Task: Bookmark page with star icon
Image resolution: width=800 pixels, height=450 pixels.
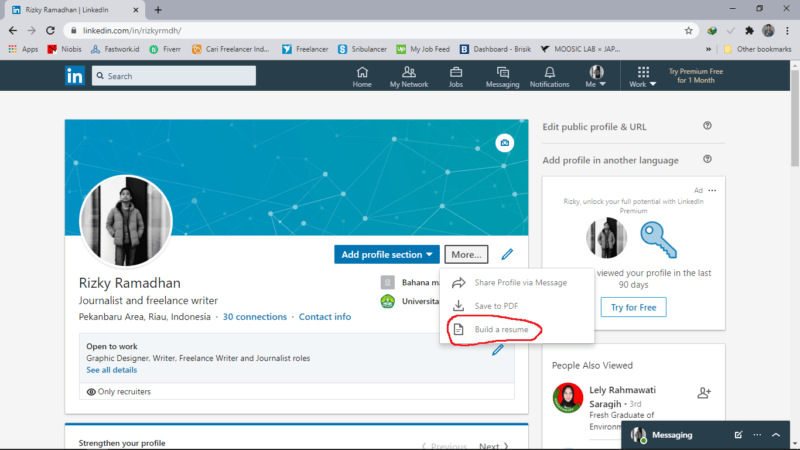Action: click(x=688, y=31)
